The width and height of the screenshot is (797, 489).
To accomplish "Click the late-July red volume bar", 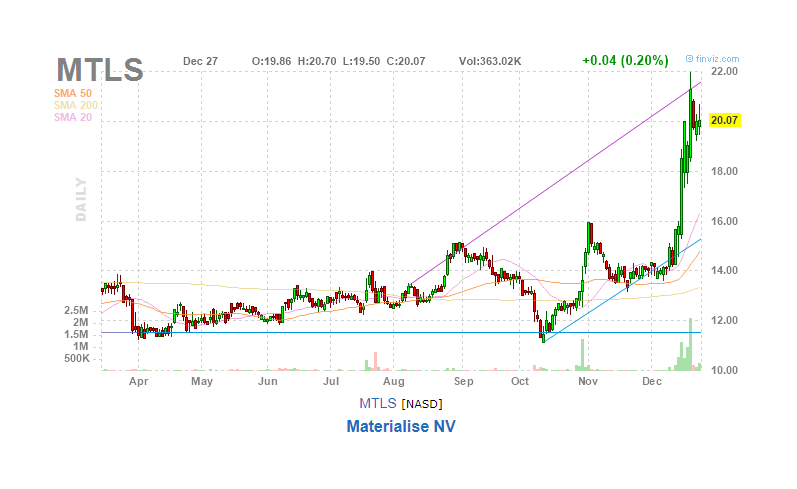I will 376,361.
